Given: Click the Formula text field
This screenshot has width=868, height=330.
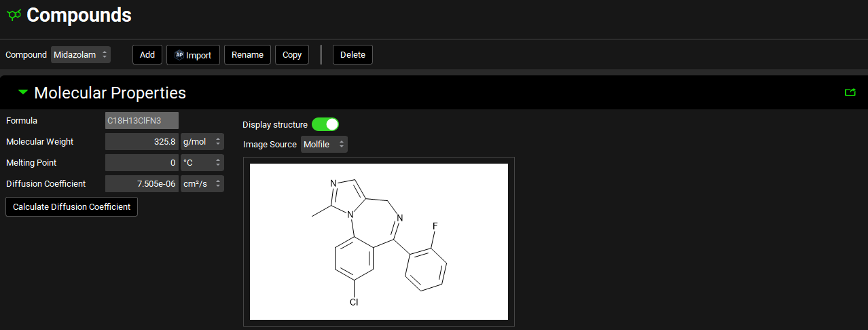Looking at the screenshot, I should point(141,121).
